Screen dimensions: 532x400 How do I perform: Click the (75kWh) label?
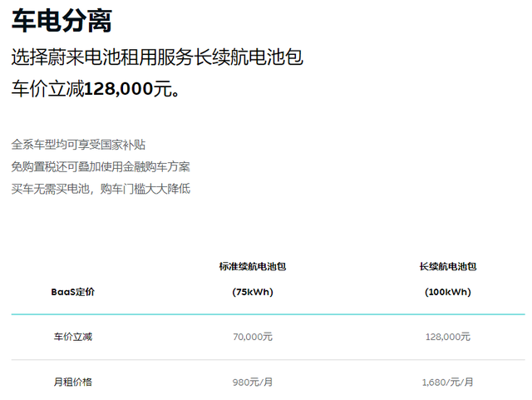(x=253, y=292)
